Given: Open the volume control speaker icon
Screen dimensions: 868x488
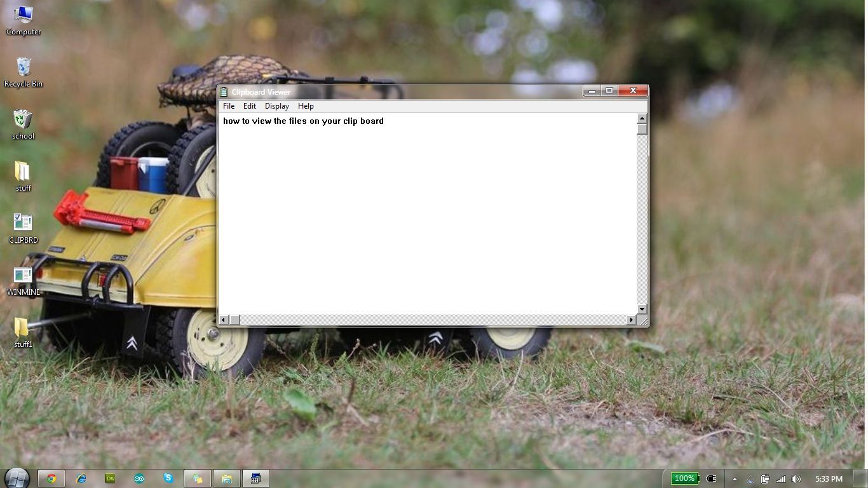Looking at the screenshot, I should click(796, 478).
